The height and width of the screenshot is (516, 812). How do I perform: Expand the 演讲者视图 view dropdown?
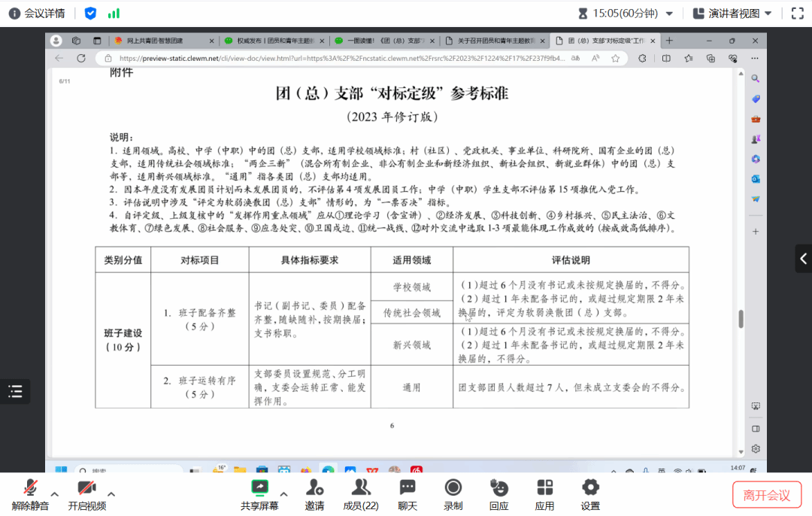pyautogui.click(x=768, y=14)
